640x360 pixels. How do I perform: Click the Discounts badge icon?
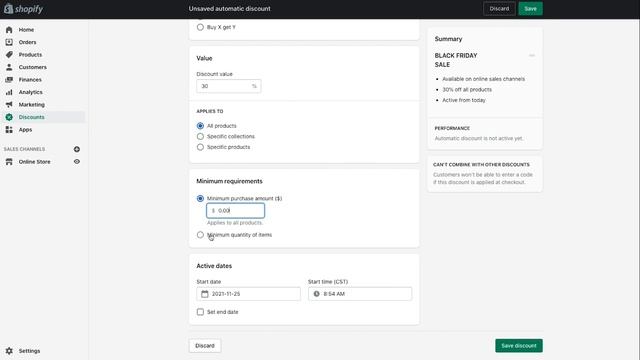coord(9,117)
